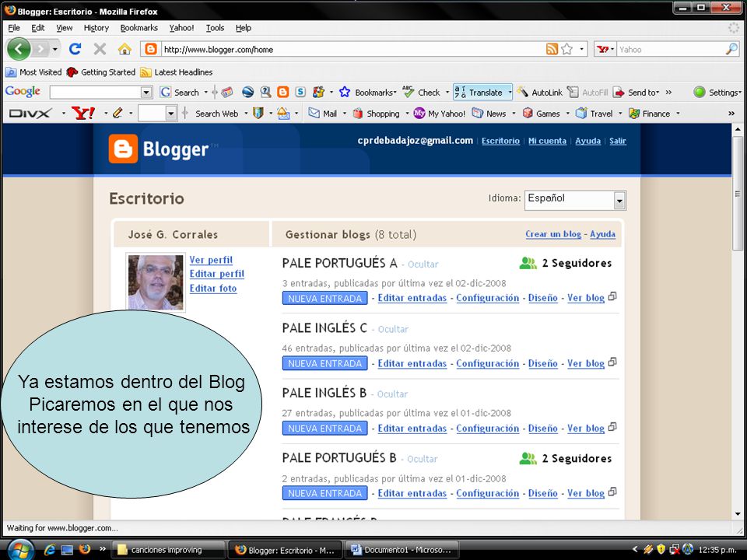Open the Google toolbar Bookmarks star
The height and width of the screenshot is (560, 747).
366,93
